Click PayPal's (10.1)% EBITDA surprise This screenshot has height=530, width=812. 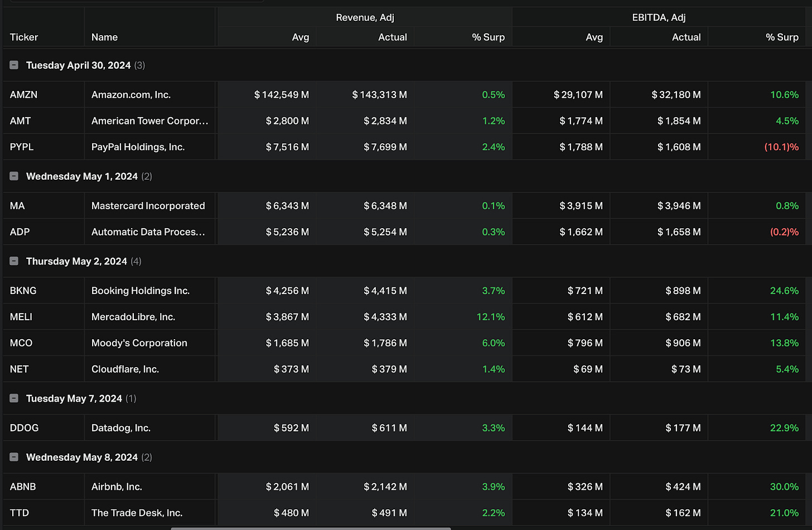(x=781, y=147)
